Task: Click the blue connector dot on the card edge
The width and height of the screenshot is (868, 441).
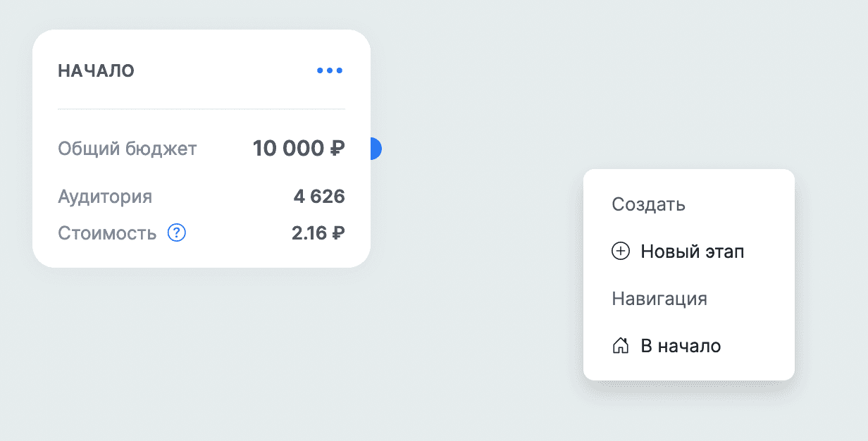Action: coord(376,149)
